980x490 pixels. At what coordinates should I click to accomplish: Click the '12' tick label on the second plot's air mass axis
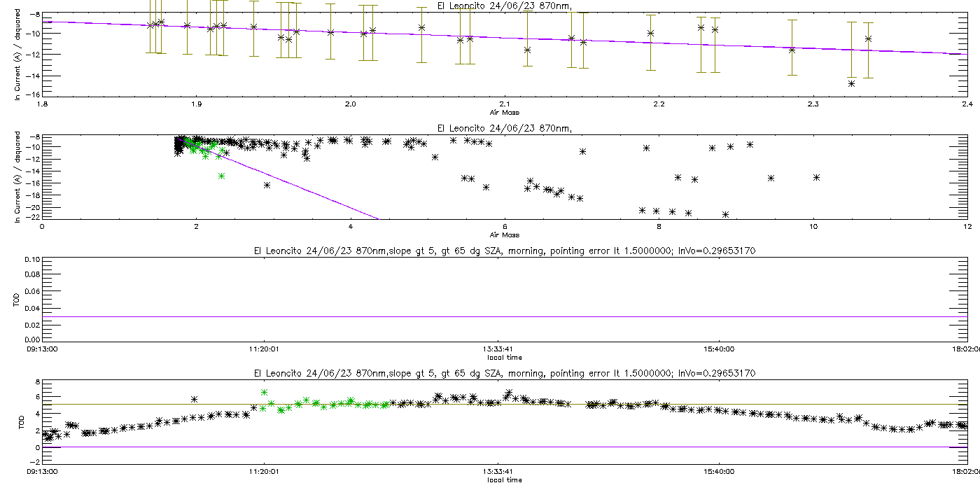(x=967, y=227)
